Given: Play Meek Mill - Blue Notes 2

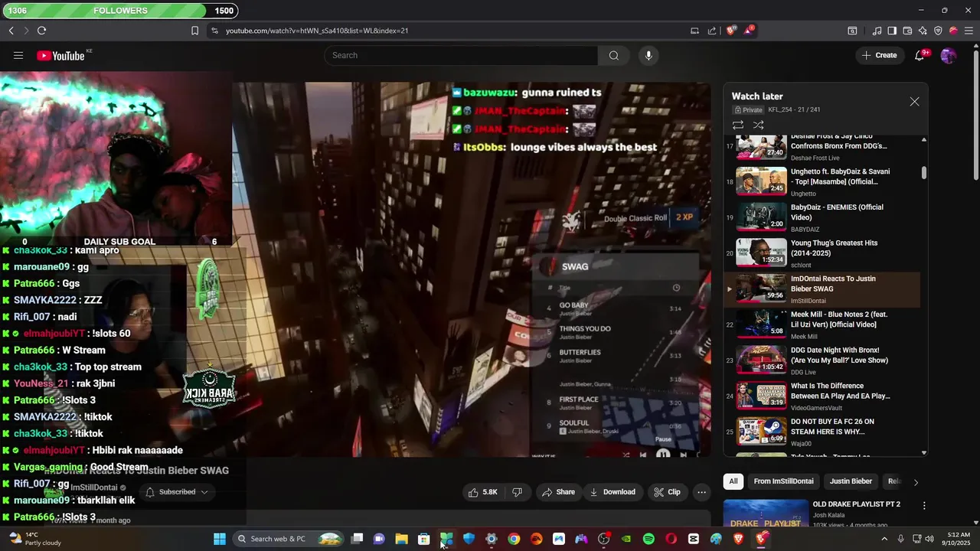Looking at the screenshot, I should point(823,324).
